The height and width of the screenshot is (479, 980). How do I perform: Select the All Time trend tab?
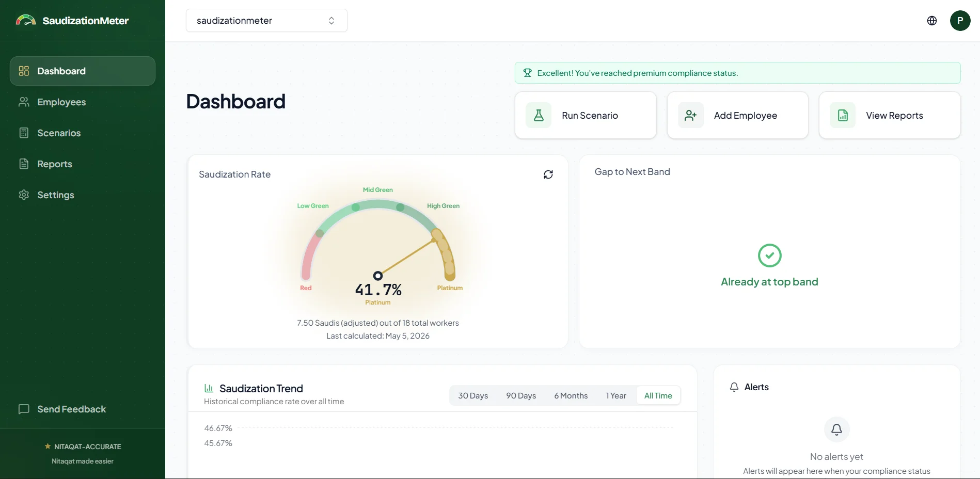pos(658,395)
